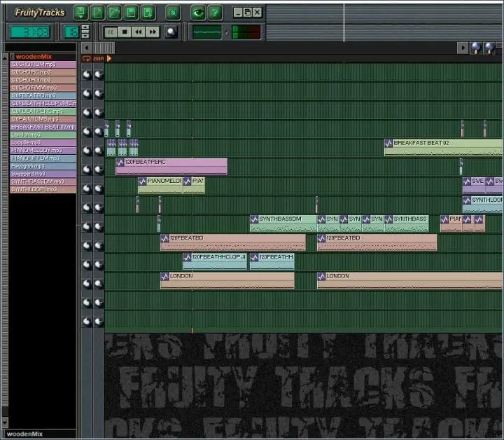Select London.mp3 in the sample list

pyautogui.click(x=43, y=135)
